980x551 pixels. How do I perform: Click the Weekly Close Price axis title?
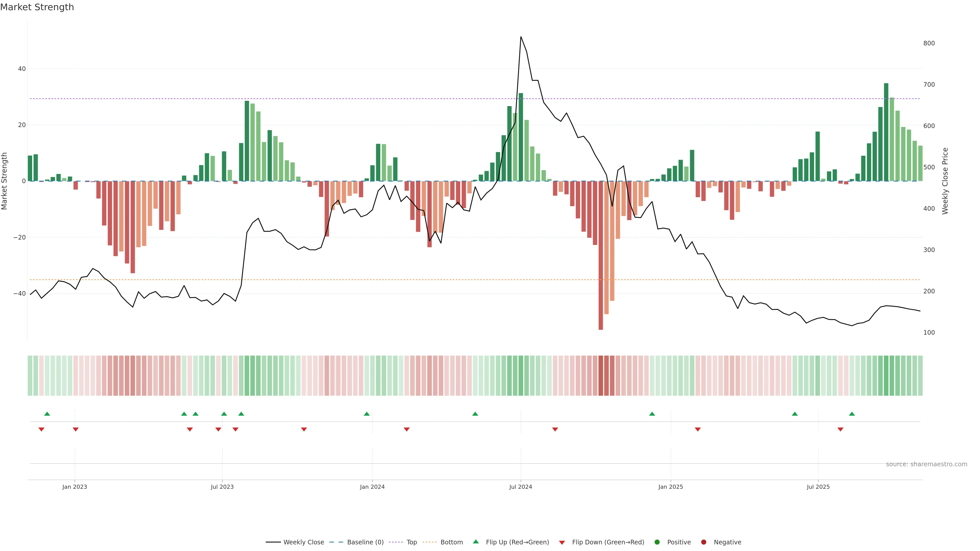(x=945, y=181)
